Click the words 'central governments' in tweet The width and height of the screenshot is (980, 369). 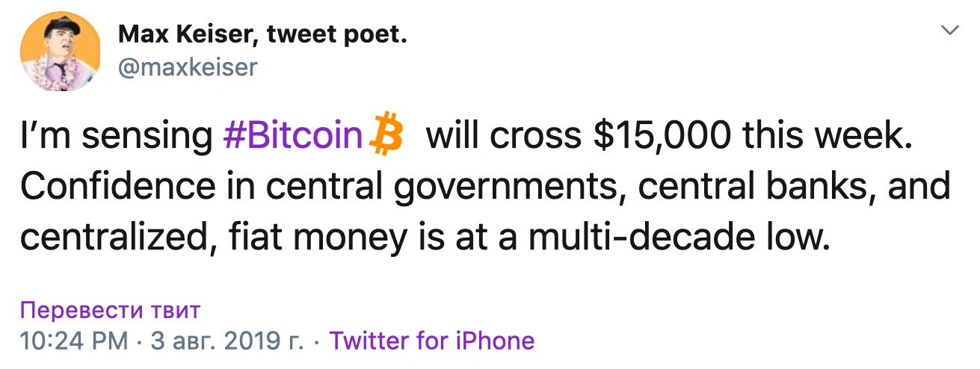[440, 187]
